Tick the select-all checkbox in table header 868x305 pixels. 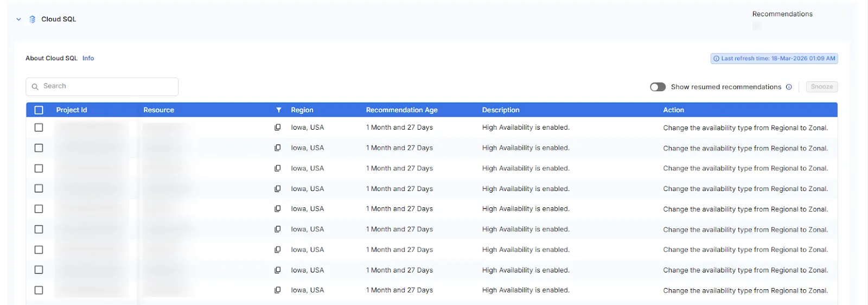pos(39,110)
